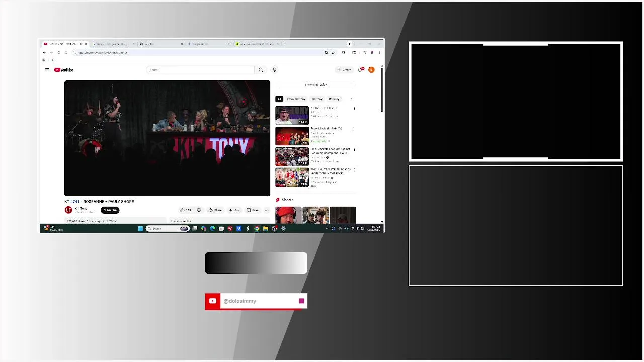Open Settings gear in the taskbar
This screenshot has width=644, height=362.
283,229
